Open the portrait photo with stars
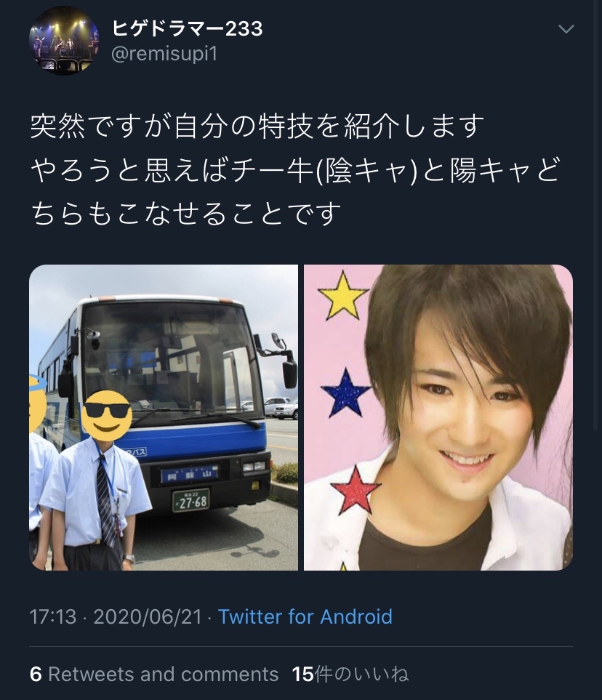The image size is (602, 700). click(438, 417)
